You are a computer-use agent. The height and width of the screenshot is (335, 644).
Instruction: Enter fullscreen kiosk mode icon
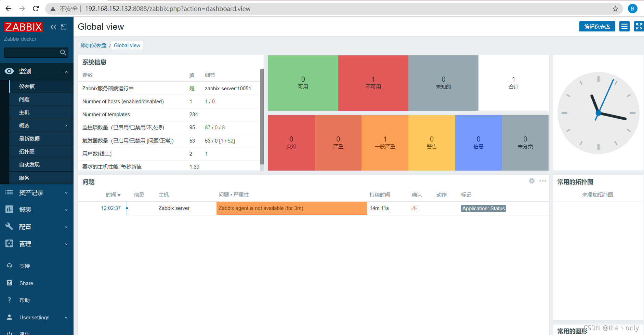639,26
